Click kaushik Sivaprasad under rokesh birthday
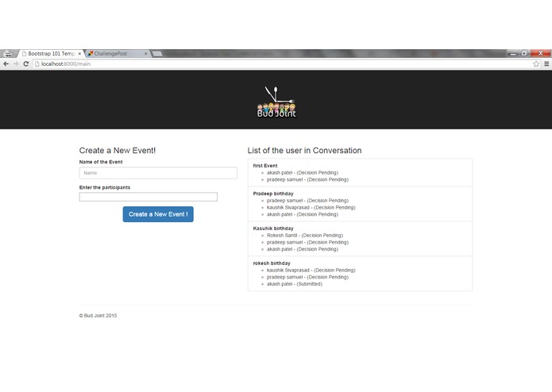552x392 pixels. pyautogui.click(x=311, y=270)
